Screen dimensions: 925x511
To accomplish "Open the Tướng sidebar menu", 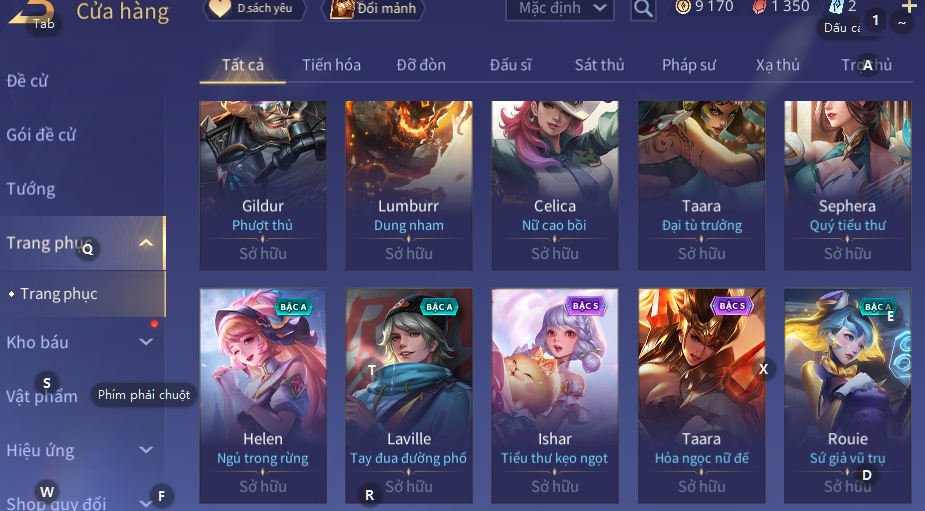I will pyautogui.click(x=31, y=189).
